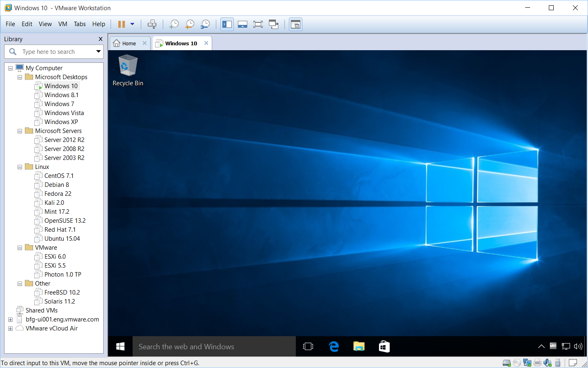This screenshot has width=588, height=368.
Task: Enter full screen mode
Action: (258, 24)
